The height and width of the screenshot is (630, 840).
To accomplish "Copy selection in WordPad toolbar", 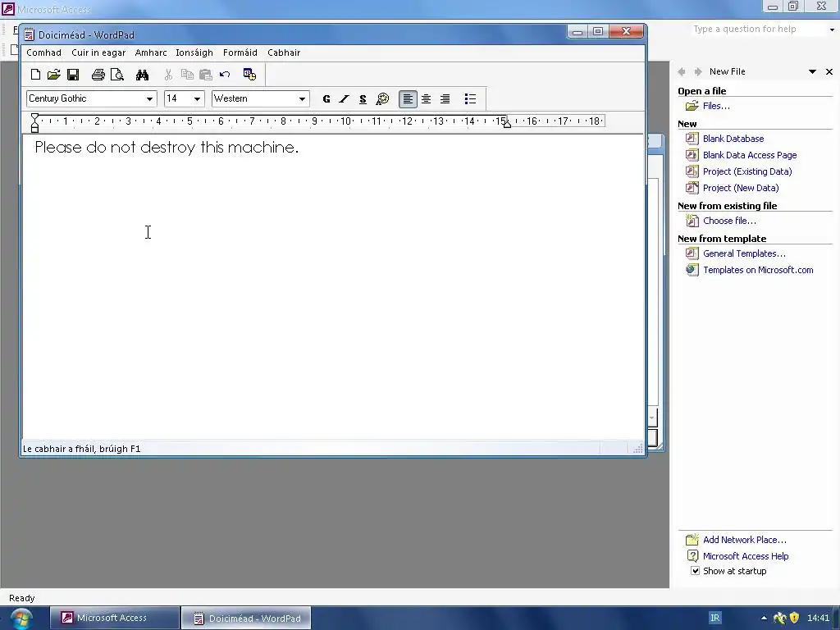I will click(187, 75).
